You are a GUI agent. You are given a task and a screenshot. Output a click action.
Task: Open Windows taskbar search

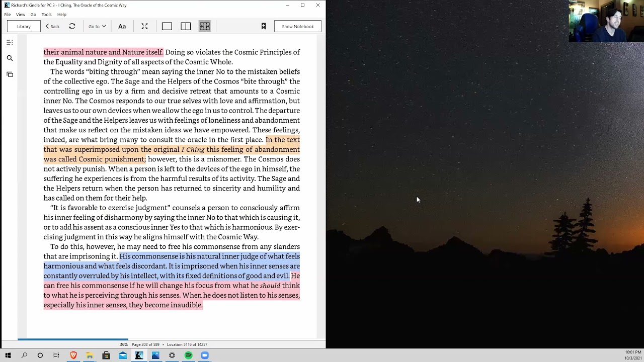pos(24,355)
